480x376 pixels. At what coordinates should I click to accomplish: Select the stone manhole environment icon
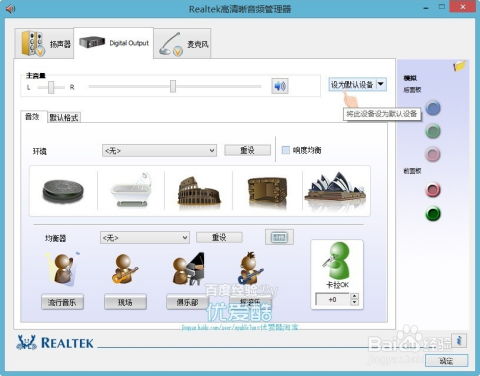pyautogui.click(x=63, y=191)
